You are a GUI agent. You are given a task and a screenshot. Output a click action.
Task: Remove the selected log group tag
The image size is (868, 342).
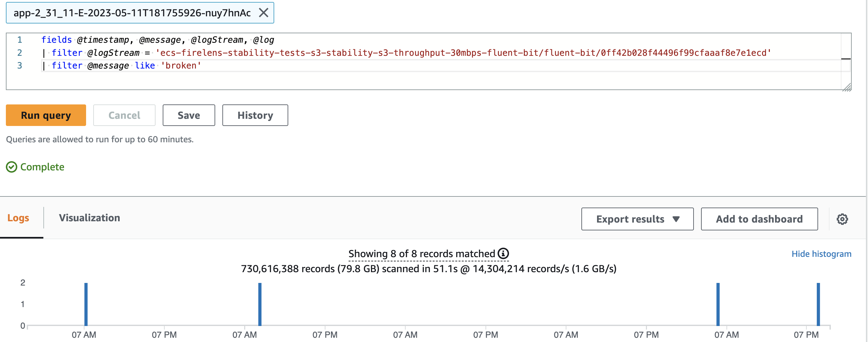click(x=263, y=13)
